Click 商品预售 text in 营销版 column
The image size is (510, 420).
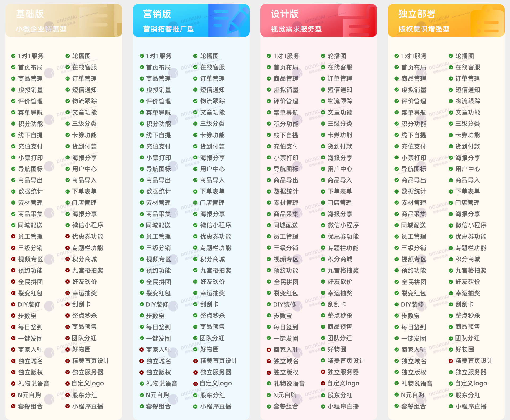click(x=212, y=327)
